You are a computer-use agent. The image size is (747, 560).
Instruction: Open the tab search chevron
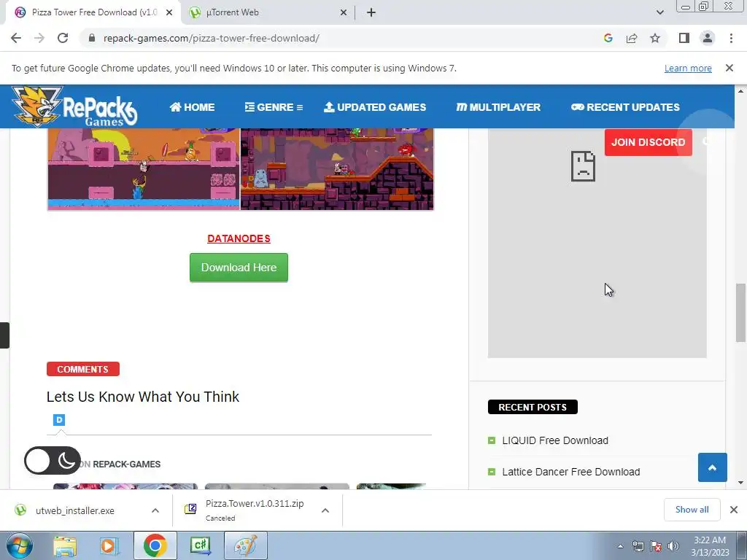coord(659,12)
